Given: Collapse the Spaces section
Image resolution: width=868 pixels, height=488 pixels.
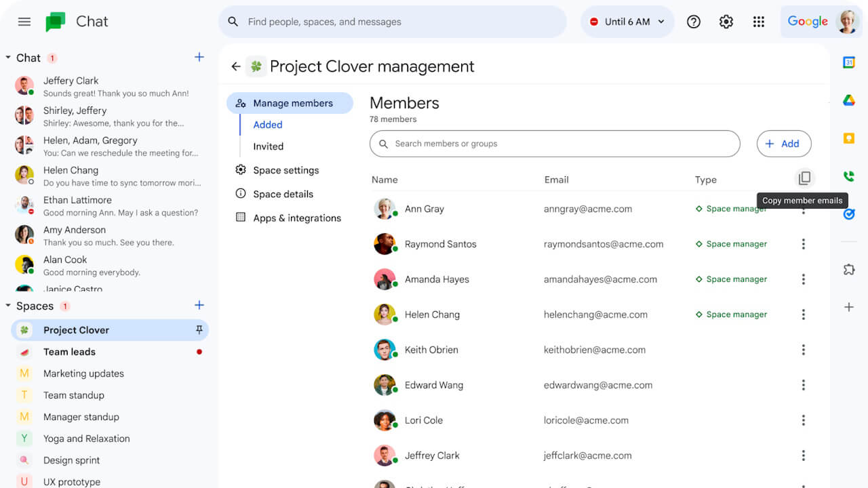Looking at the screenshot, I should coord(8,306).
